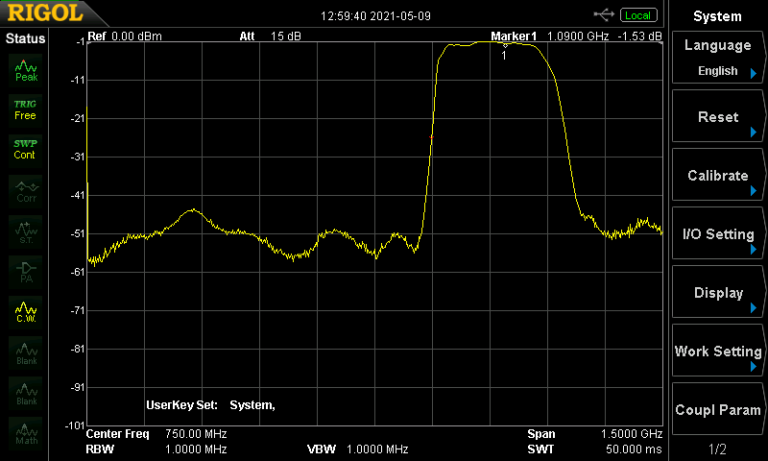This screenshot has width=768, height=461.
Task: Click the USB connection icon
Action: [x=604, y=15]
